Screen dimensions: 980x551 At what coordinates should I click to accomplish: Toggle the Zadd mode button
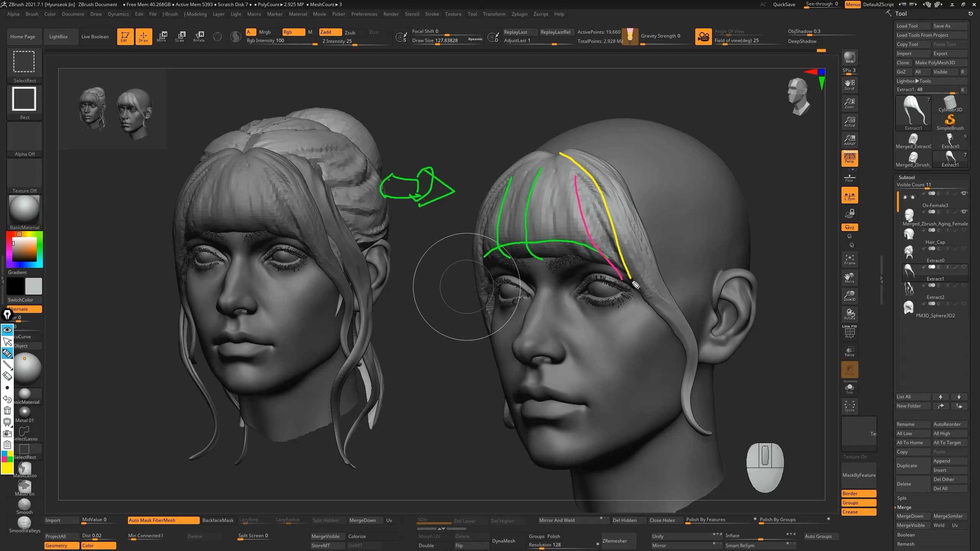pyautogui.click(x=330, y=32)
